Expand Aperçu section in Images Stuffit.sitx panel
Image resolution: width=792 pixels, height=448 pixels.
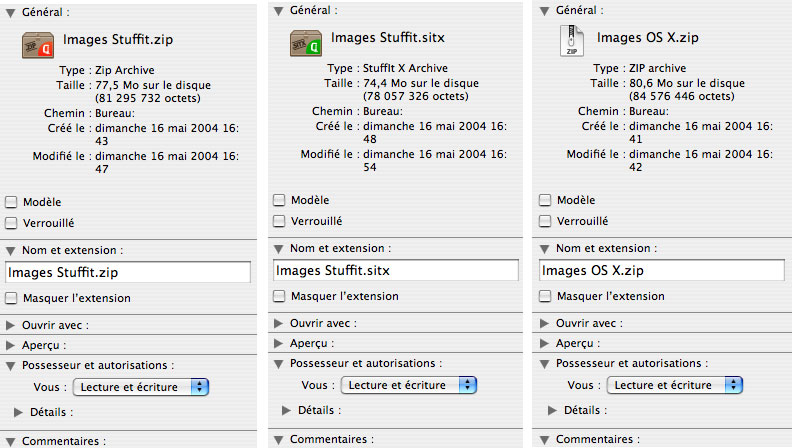(x=279, y=343)
